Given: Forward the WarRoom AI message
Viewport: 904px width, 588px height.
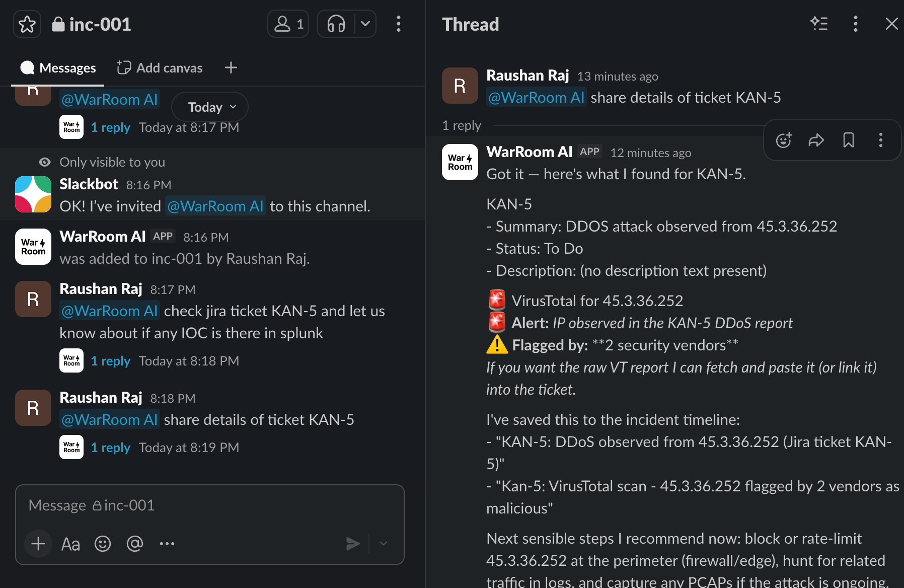Looking at the screenshot, I should 816,140.
